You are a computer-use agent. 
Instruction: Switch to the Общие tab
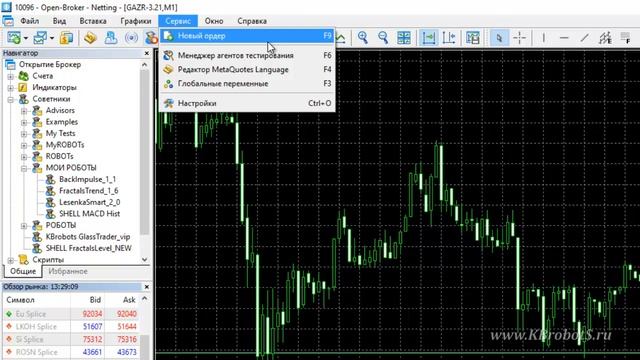(23, 271)
